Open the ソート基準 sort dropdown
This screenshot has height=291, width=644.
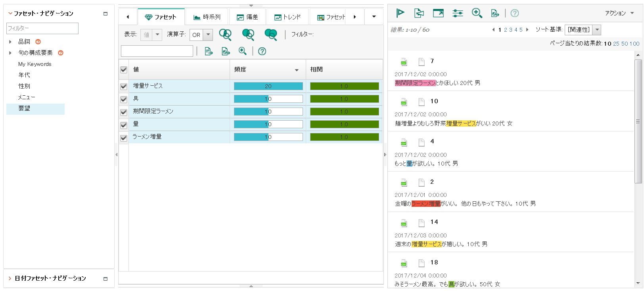(x=597, y=30)
